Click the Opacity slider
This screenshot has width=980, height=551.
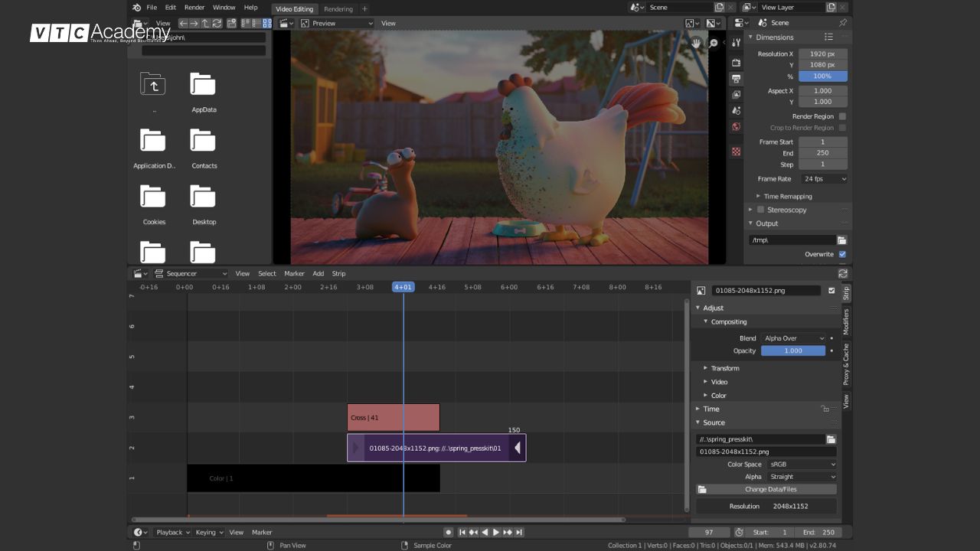point(792,350)
